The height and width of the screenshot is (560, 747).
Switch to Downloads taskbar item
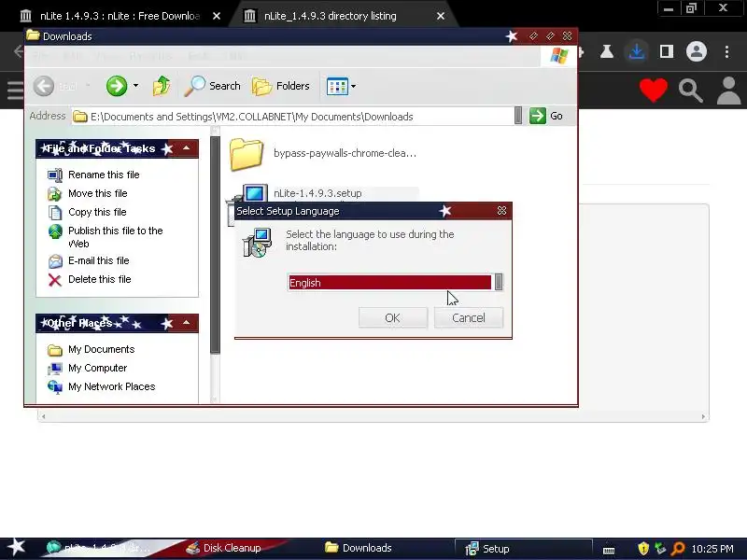[359, 548]
